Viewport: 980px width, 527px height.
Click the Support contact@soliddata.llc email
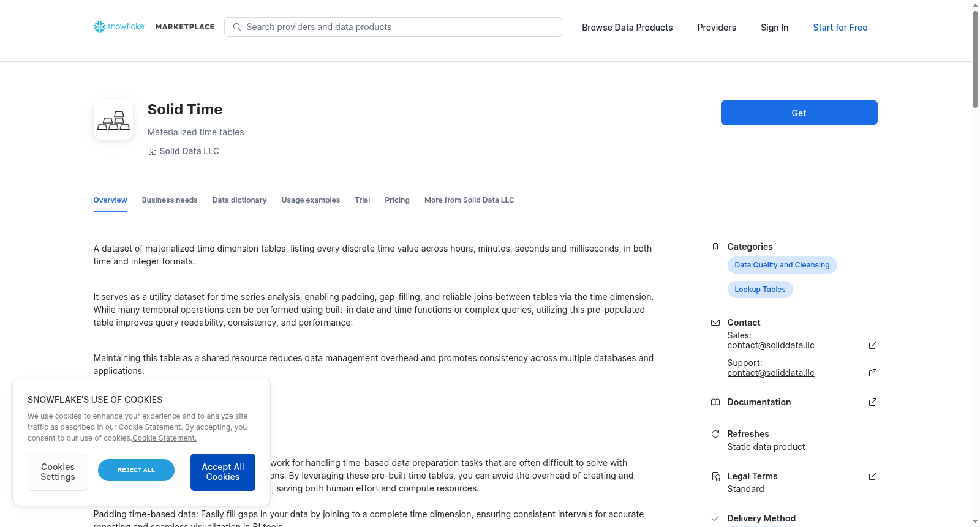(x=771, y=373)
